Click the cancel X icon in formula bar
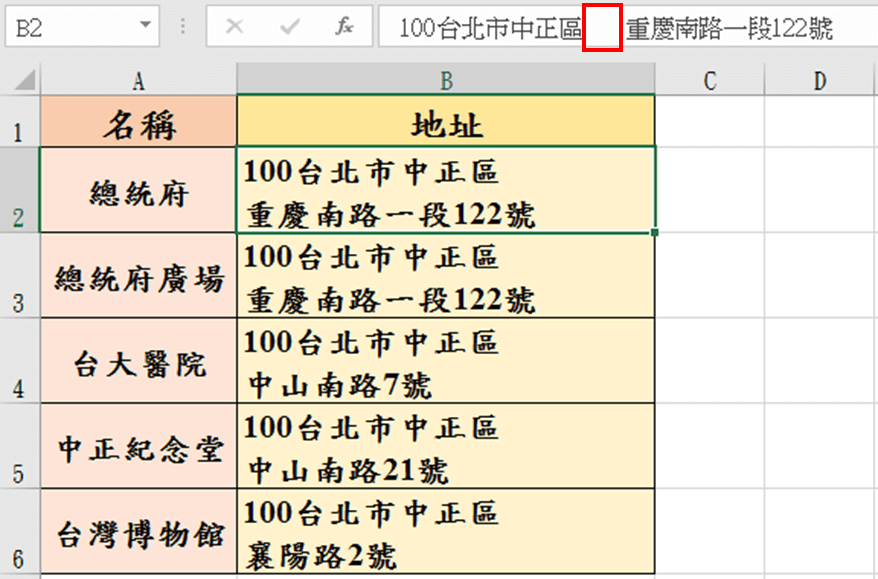Screen dimensions: 878x579 [x=235, y=27]
